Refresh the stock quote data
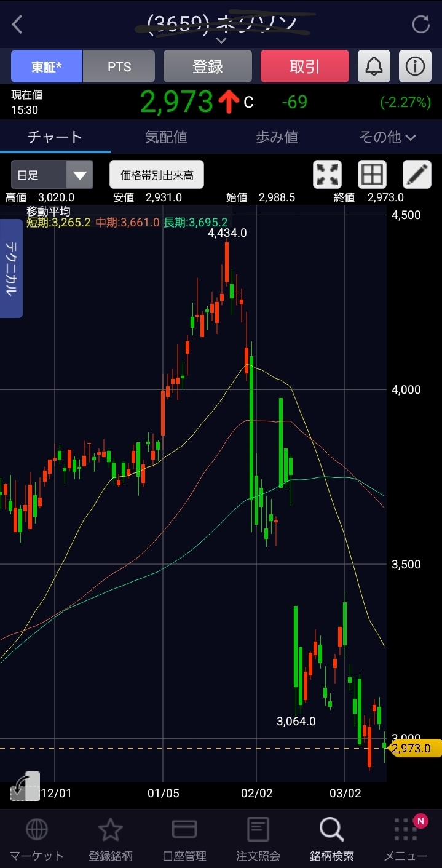The height and width of the screenshot is (868, 442). pos(420,25)
